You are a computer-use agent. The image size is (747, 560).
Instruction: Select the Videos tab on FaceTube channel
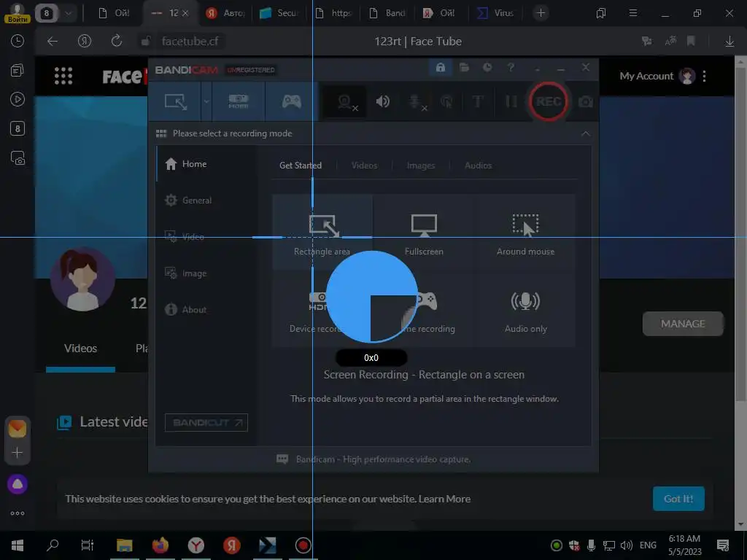[x=80, y=349]
